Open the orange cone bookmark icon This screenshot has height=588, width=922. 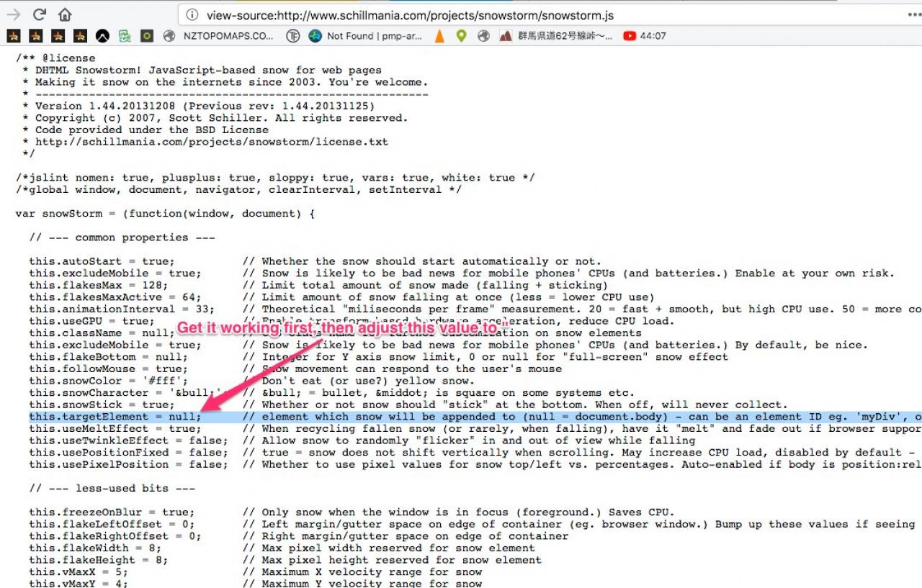coord(439,36)
